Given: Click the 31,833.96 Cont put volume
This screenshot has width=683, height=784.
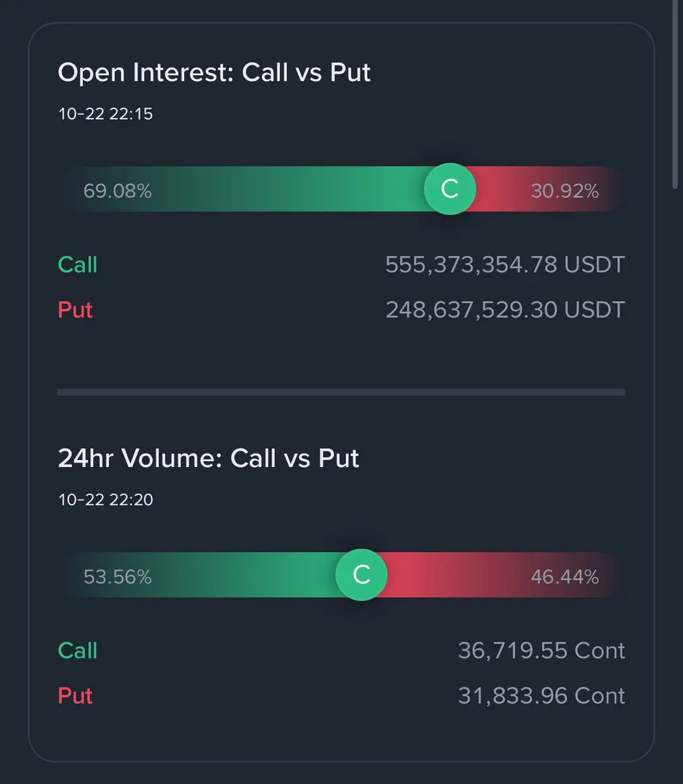Looking at the screenshot, I should 541,696.
